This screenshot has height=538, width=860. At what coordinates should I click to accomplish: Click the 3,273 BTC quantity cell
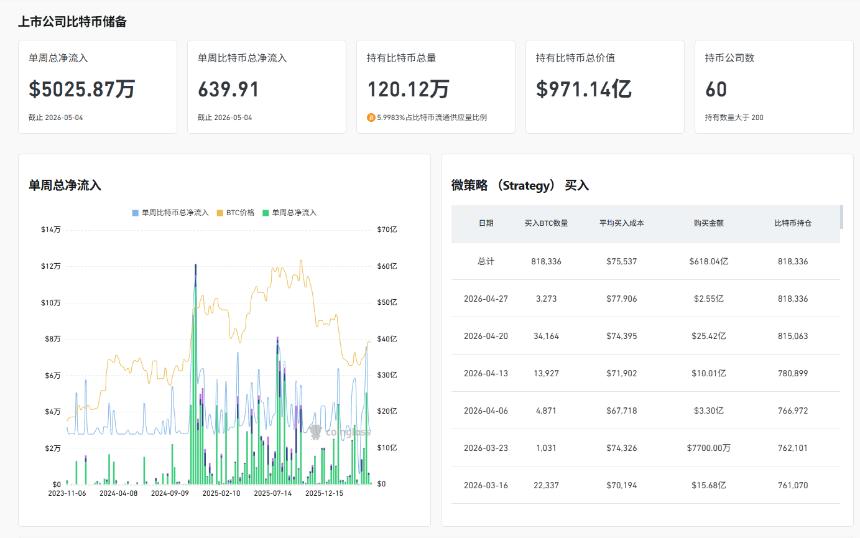546,299
